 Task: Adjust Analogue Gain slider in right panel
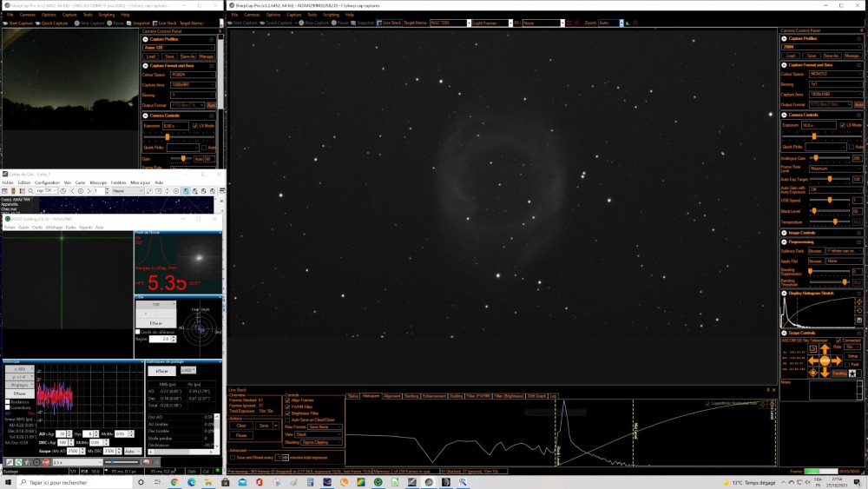point(818,158)
